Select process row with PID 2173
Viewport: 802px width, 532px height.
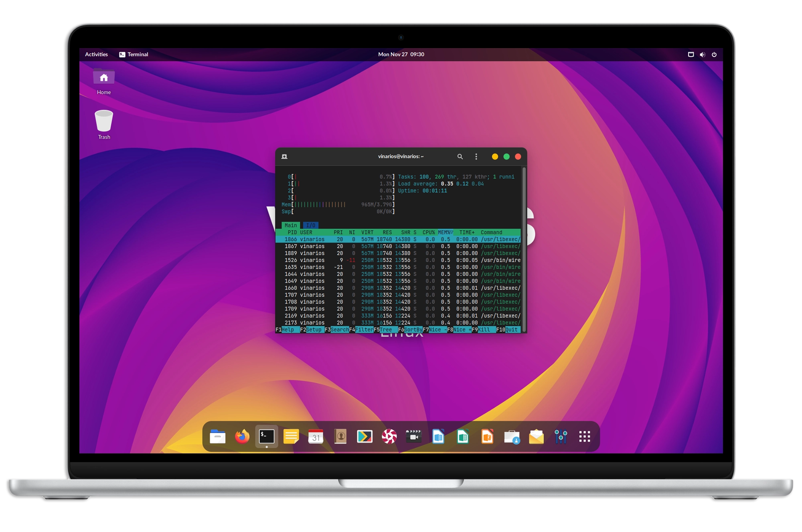pos(398,323)
